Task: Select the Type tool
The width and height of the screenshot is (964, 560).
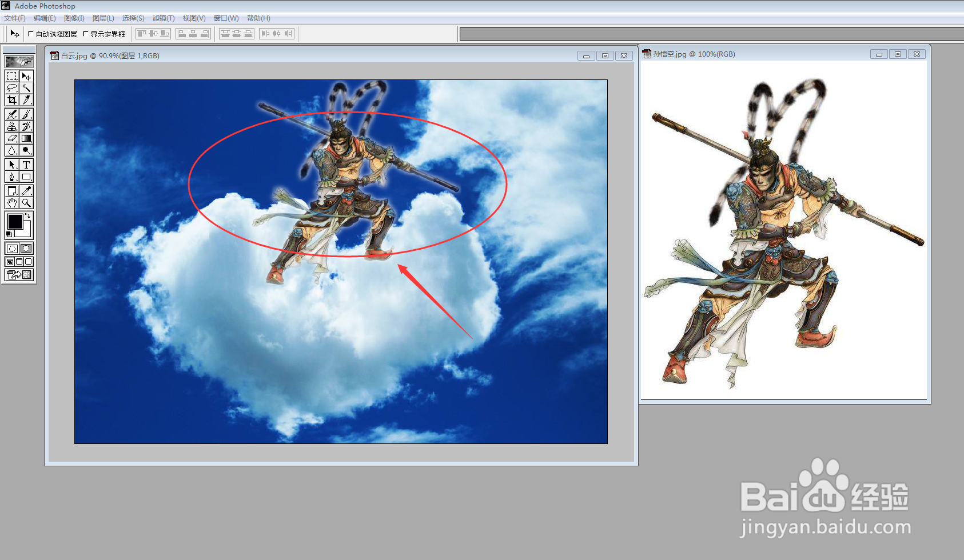Action: pos(26,165)
